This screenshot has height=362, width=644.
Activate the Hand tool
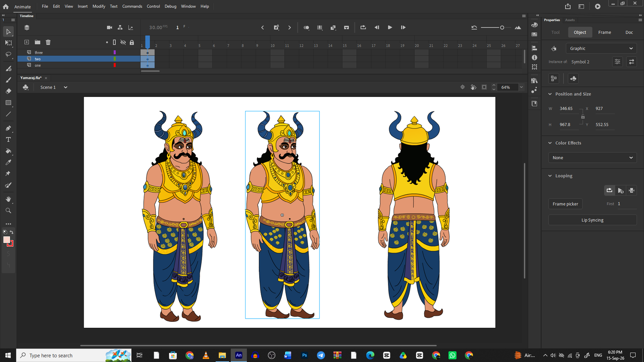coord(8,199)
